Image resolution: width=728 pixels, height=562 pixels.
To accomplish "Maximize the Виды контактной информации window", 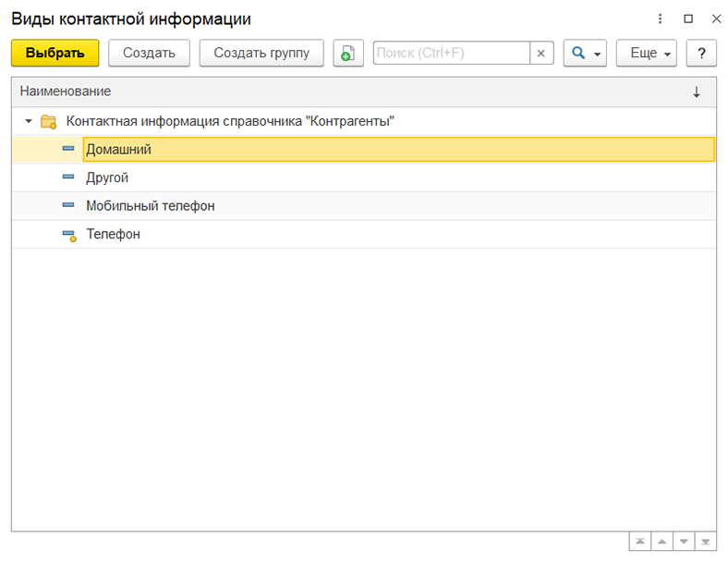I will coord(688,18).
